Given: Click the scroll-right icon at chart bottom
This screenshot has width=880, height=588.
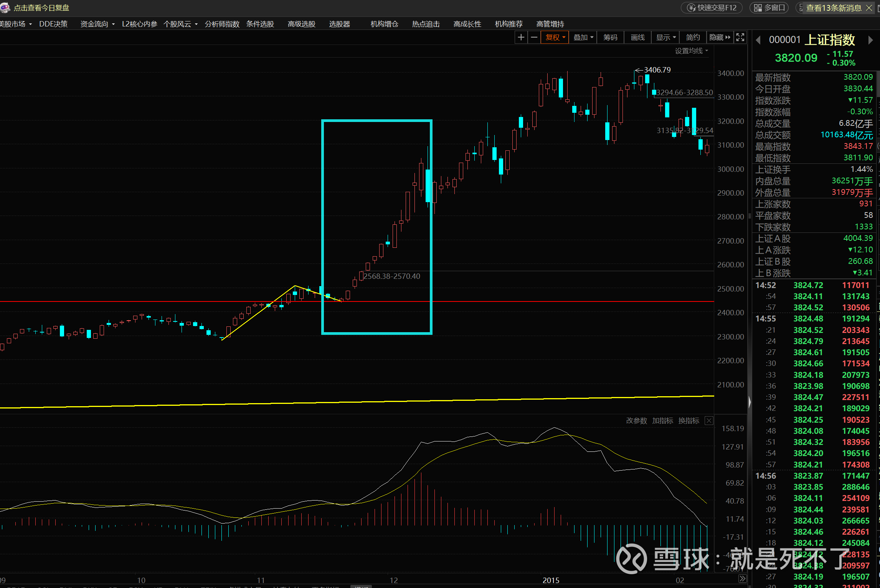Looking at the screenshot, I should click(x=743, y=579).
